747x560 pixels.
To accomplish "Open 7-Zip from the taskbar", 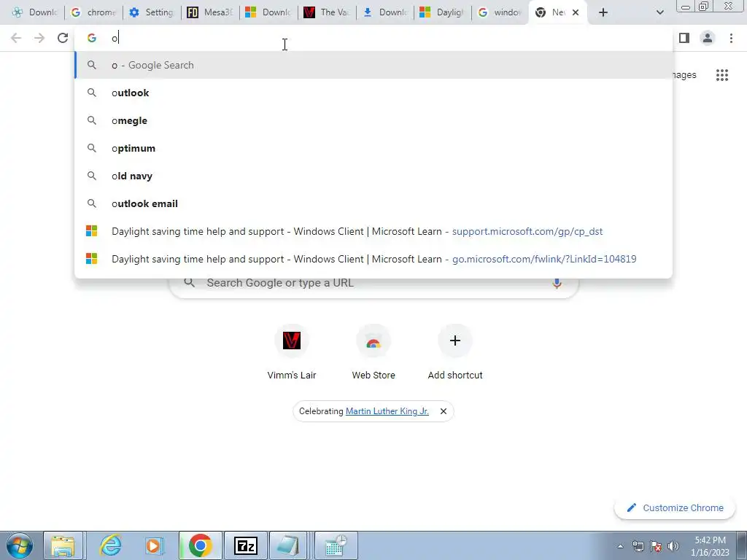I will (246, 545).
